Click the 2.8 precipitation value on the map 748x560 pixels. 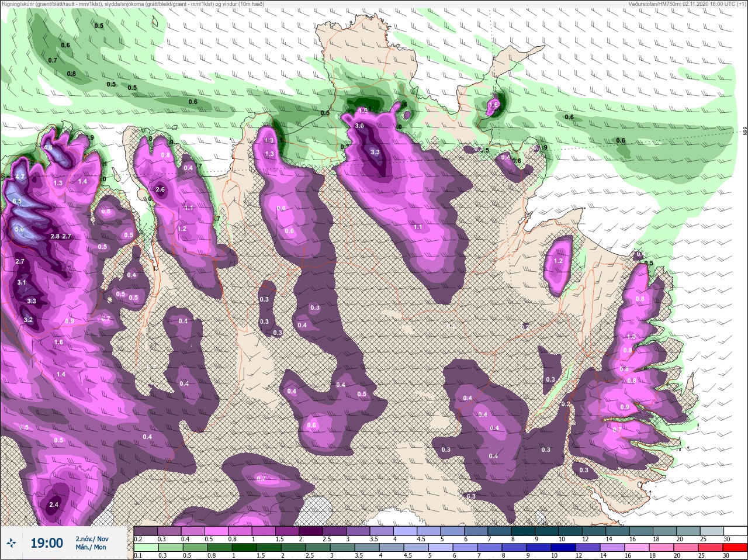coord(55,236)
